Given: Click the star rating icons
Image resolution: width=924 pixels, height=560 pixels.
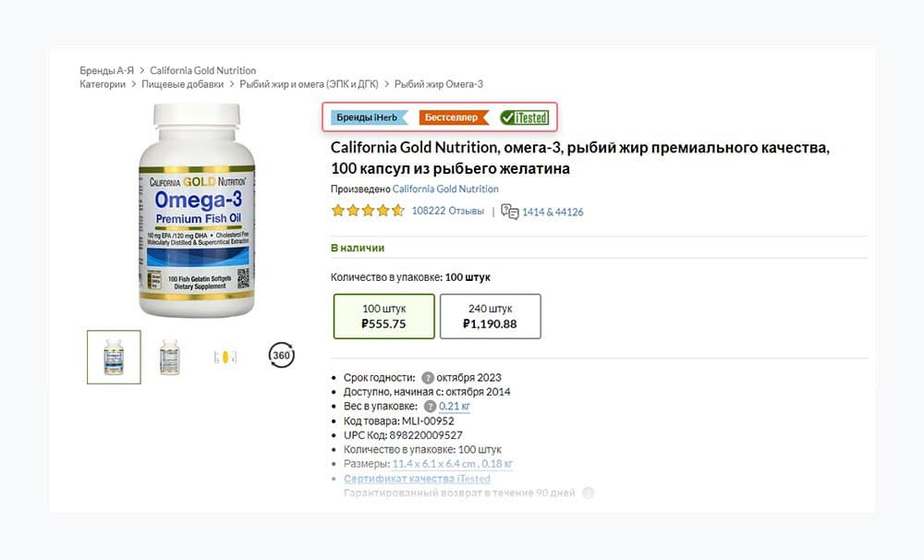Looking at the screenshot, I should 368,211.
